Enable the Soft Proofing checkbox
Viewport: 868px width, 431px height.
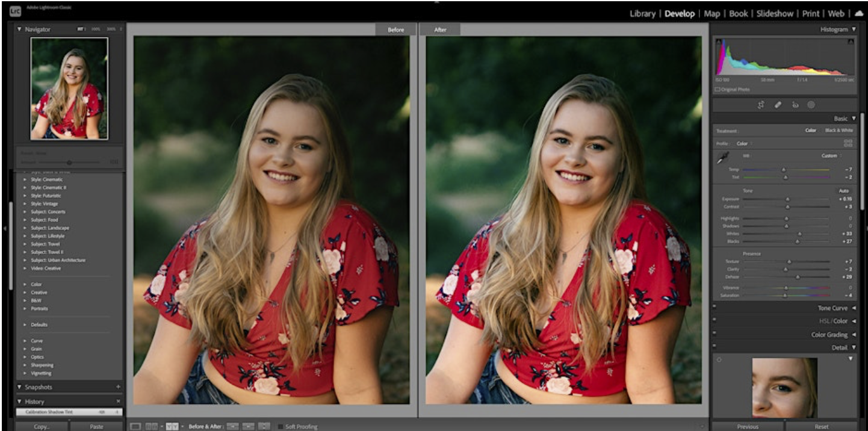click(x=281, y=426)
